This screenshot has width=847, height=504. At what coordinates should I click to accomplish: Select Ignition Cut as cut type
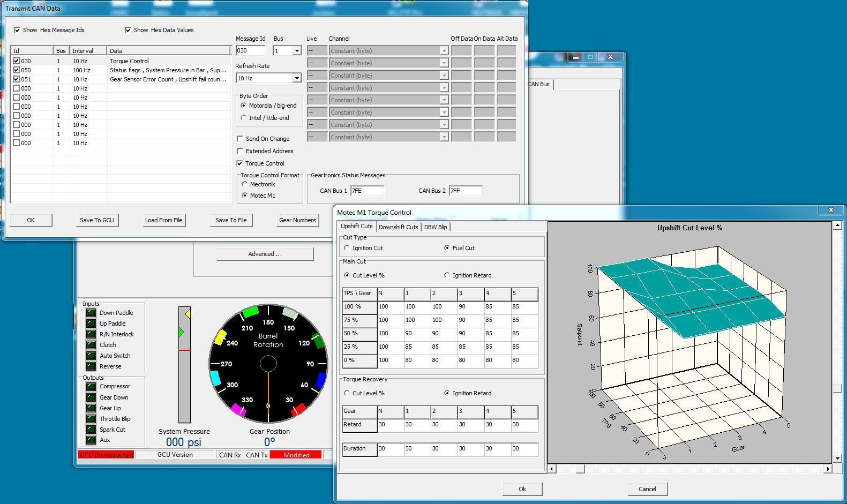tap(347, 248)
